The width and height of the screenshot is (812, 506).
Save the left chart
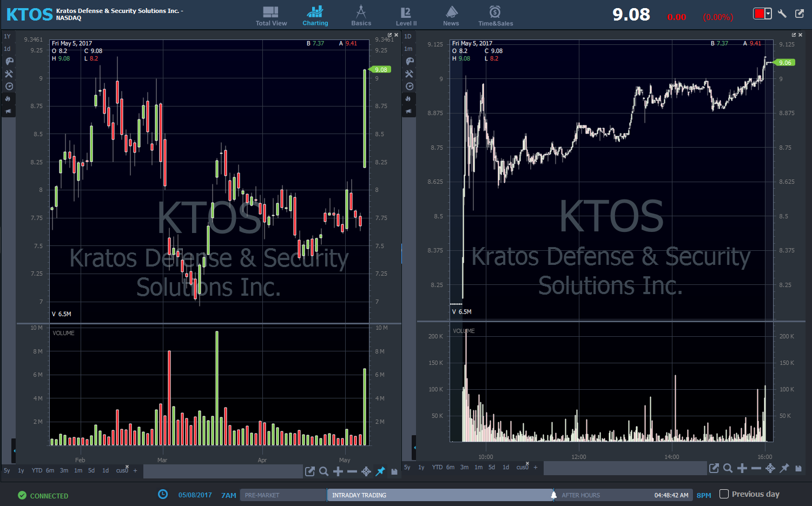[394, 471]
